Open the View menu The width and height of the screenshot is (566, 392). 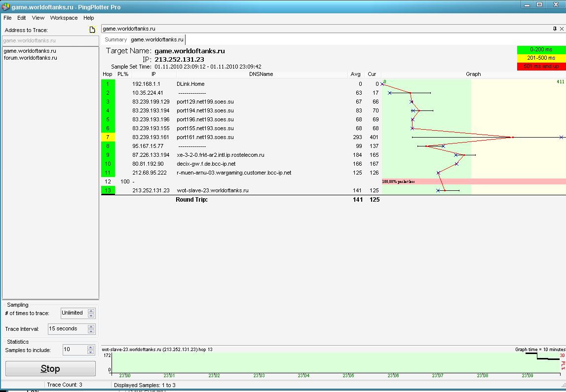click(x=38, y=18)
